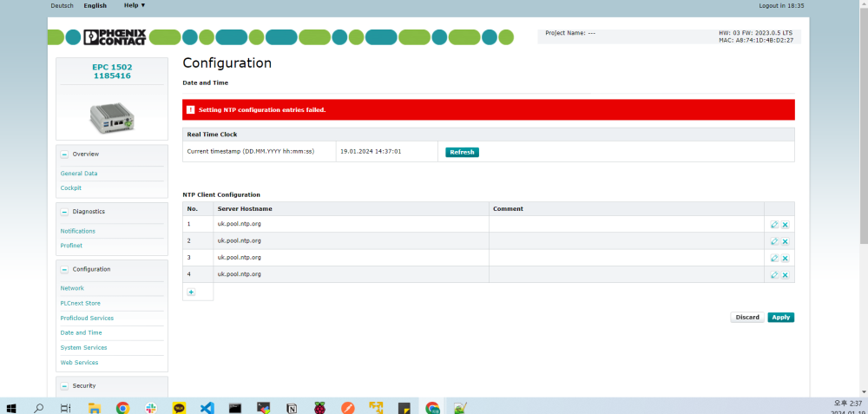The height and width of the screenshot is (414, 868).
Task: Collapse the Security section
Action: (65, 385)
